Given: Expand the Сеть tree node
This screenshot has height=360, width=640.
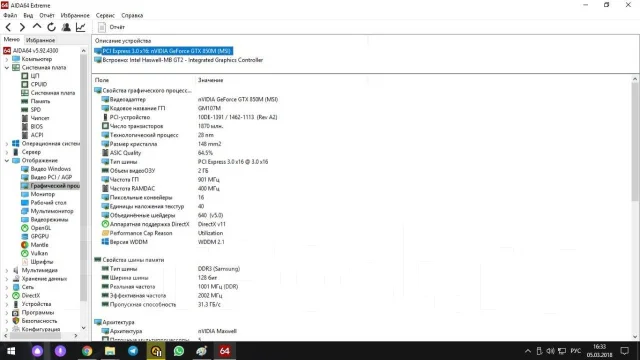Looking at the screenshot, I should click(x=6, y=287).
